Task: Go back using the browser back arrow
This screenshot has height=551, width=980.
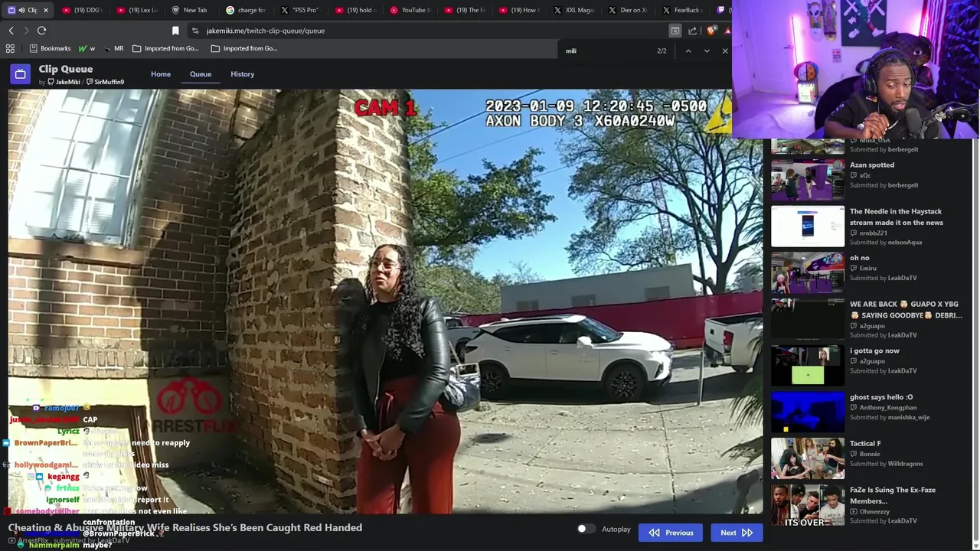Action: [x=11, y=31]
